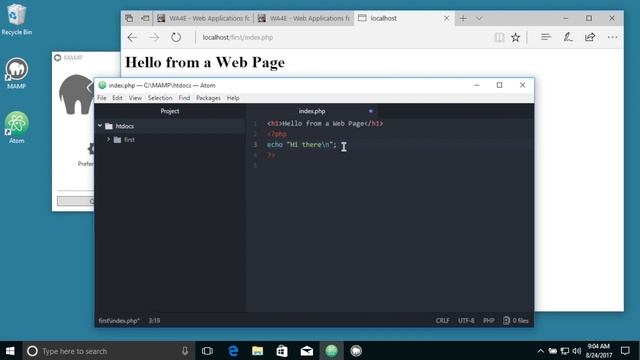Collapse the htdocs folder arrow
Image resolution: width=640 pixels, height=360 pixels.
point(100,126)
